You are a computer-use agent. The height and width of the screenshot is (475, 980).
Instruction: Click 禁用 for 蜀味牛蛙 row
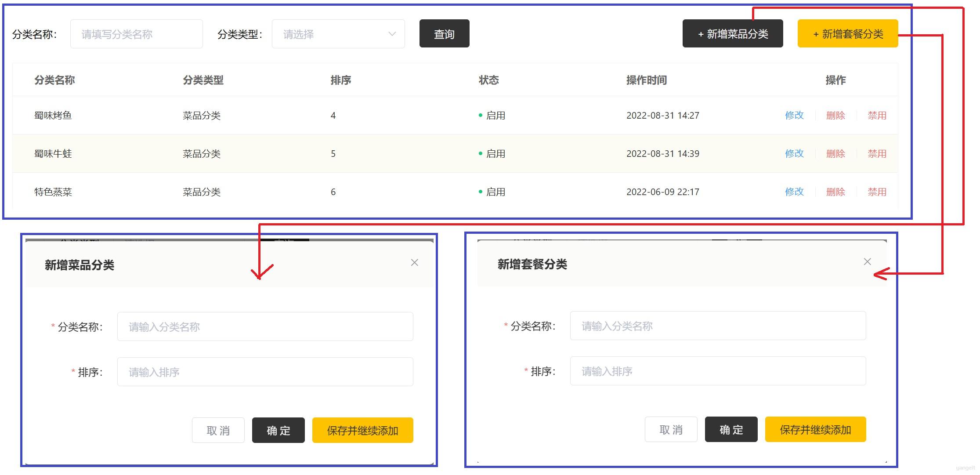tap(877, 153)
